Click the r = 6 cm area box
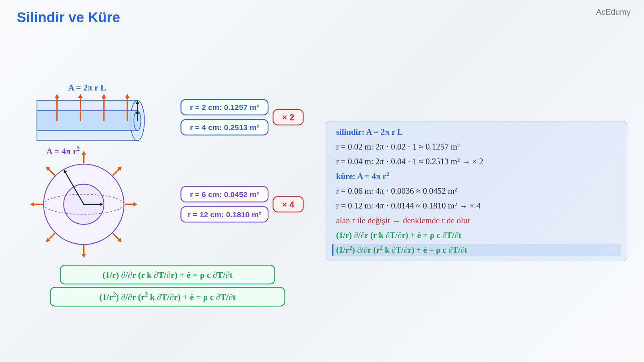Image resolution: width=644 pixels, height=362 pixels. click(225, 194)
